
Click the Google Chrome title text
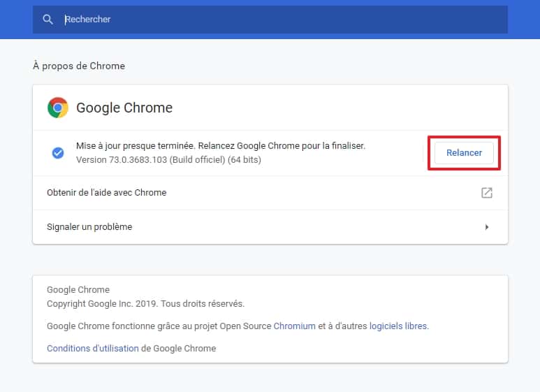[124, 108]
